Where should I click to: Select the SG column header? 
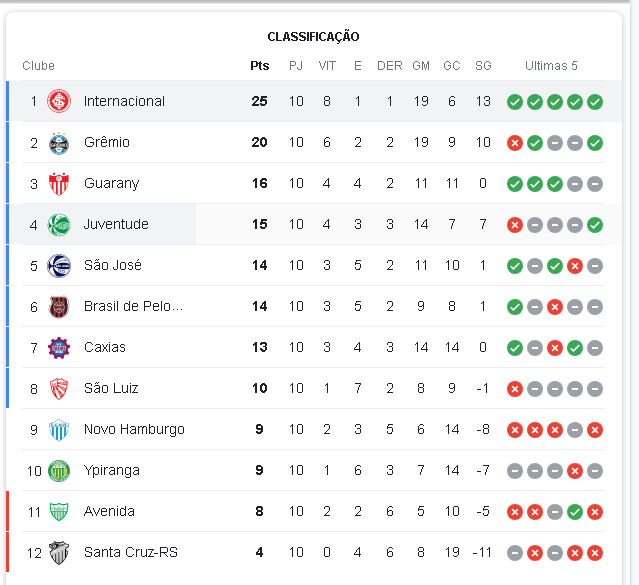tap(483, 66)
